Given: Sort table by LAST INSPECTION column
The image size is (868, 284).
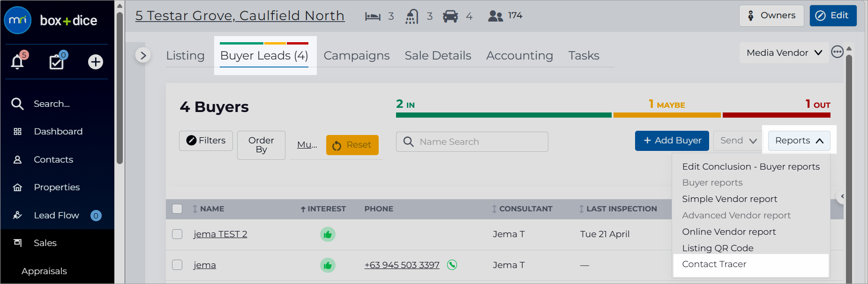Looking at the screenshot, I should pos(618,209).
